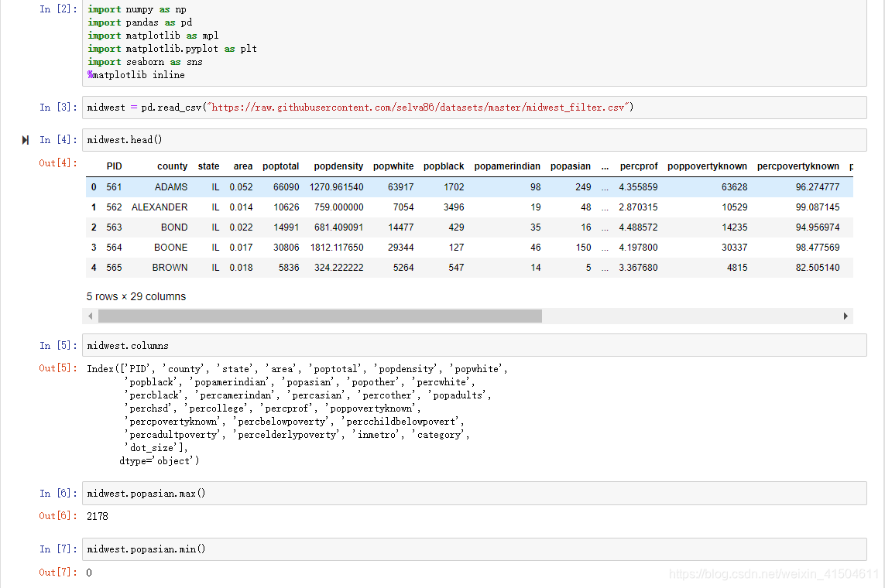
Task: Click the Out[4] prompt label
Action: pyautogui.click(x=57, y=163)
